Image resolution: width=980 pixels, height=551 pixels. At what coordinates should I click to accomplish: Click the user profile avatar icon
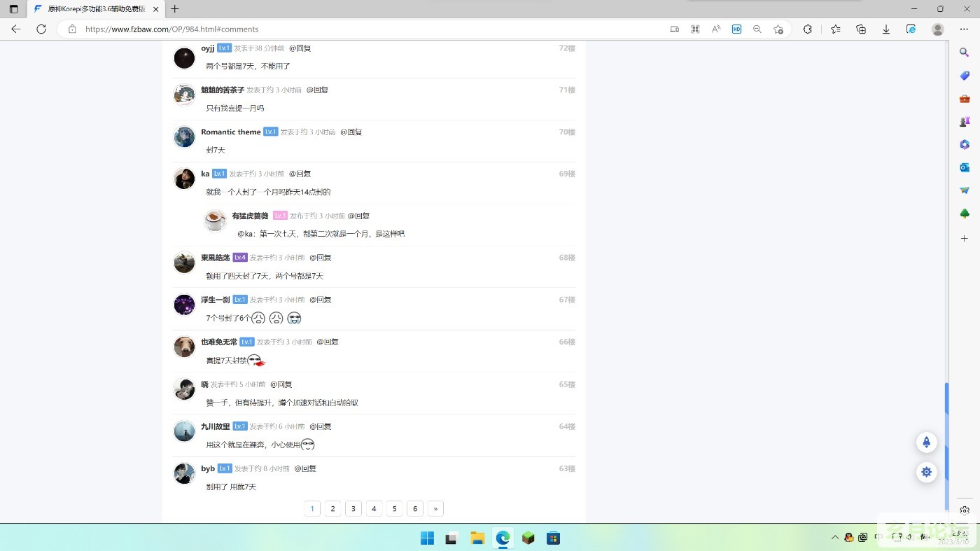(x=938, y=29)
